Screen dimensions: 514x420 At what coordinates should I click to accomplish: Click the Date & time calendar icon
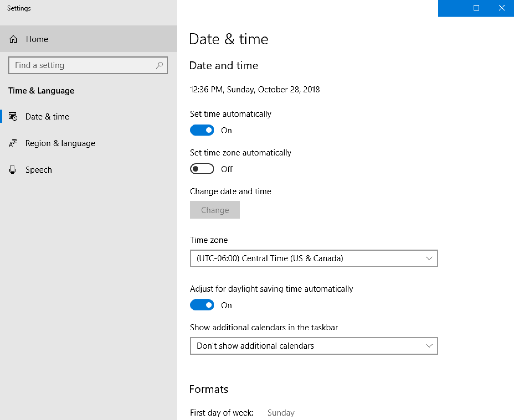tap(13, 116)
